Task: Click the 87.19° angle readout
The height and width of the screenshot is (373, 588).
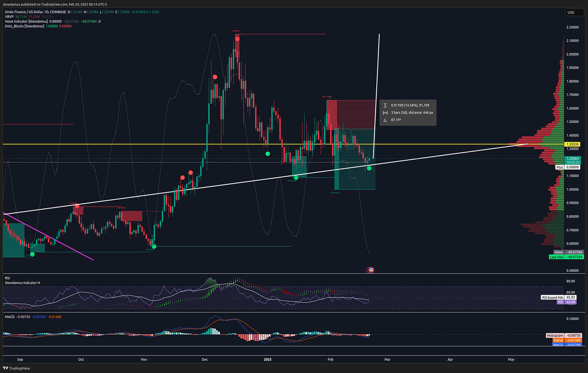Action: coord(397,120)
